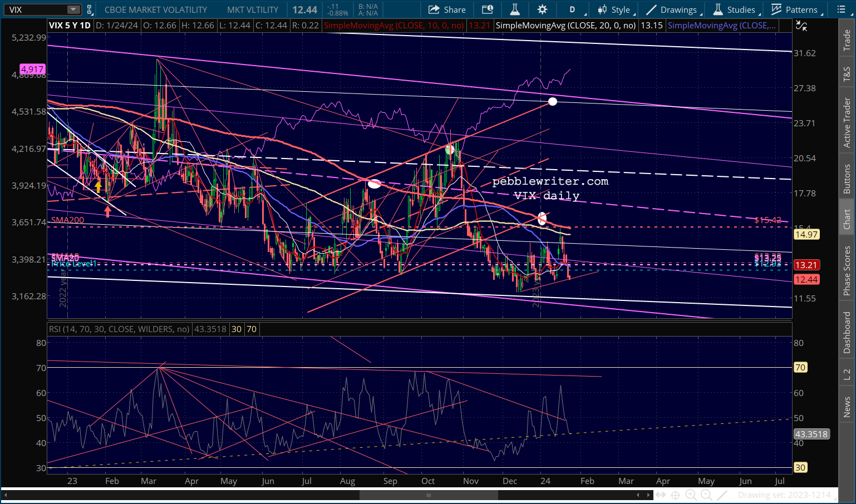Click the zoom out magnifier icon
Image resolution: width=856 pixels, height=504 pixels.
click(706, 495)
